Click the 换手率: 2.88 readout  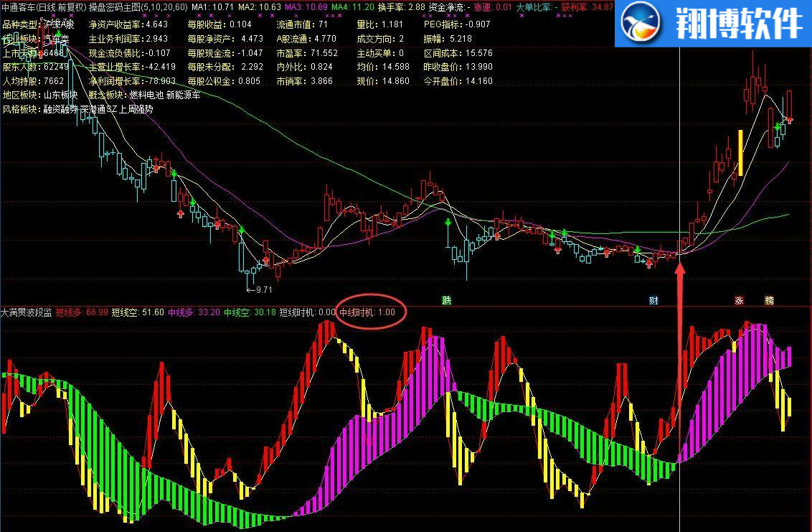click(402, 7)
